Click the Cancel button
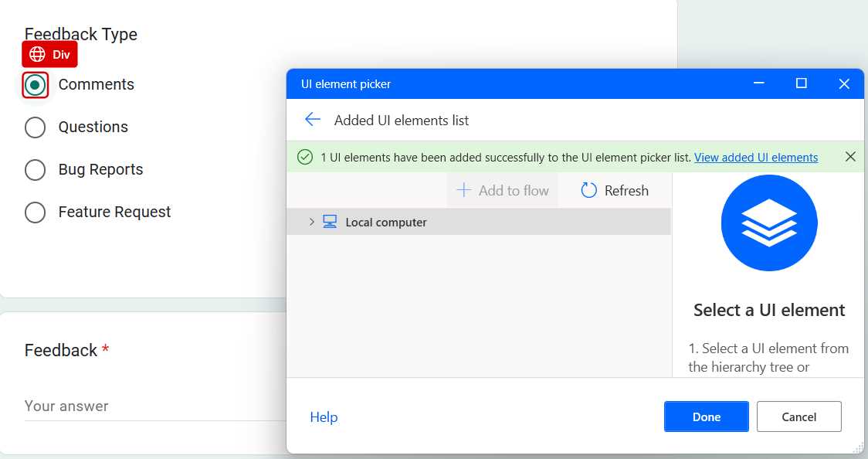 [798, 416]
